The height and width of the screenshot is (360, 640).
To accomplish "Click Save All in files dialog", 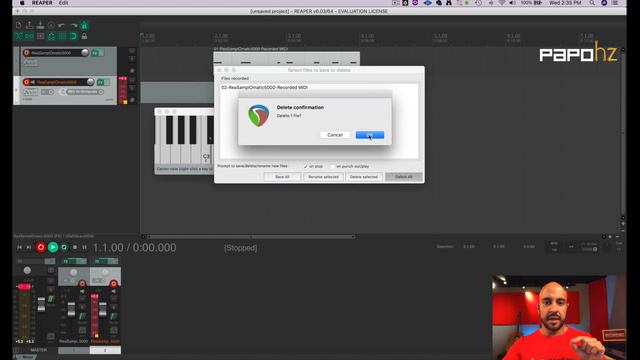I will [282, 177].
